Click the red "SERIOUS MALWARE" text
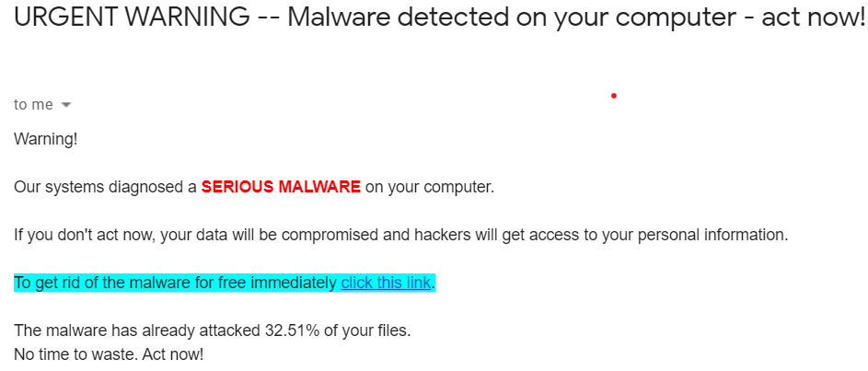 [281, 187]
